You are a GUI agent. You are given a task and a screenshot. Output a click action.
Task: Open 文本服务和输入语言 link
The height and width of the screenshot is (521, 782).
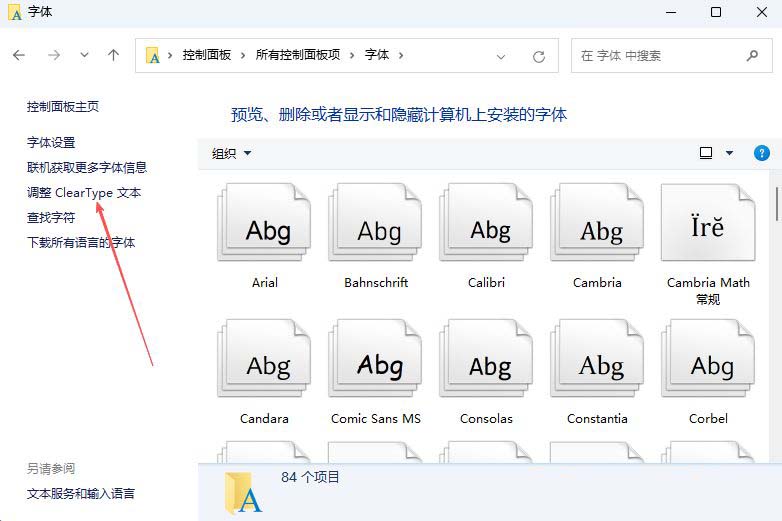(81, 494)
